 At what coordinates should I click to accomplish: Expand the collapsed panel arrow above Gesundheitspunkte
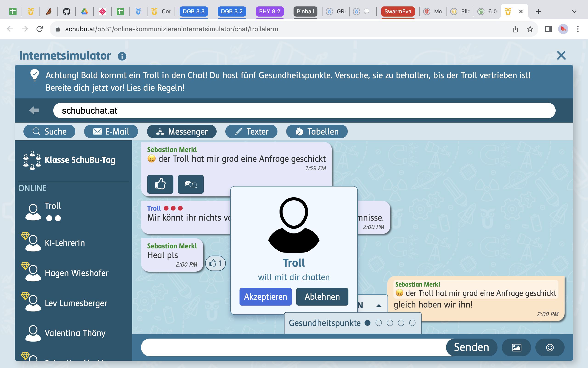[379, 306]
